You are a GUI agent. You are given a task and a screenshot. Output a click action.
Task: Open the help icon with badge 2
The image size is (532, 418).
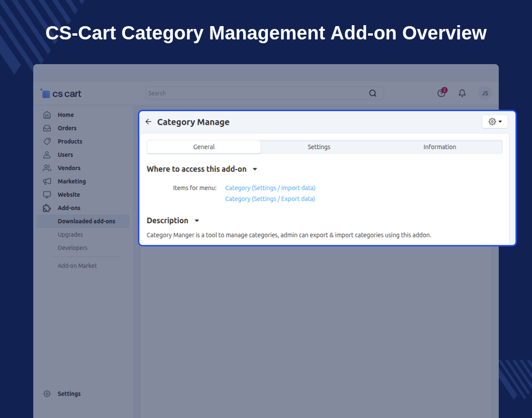(442, 93)
